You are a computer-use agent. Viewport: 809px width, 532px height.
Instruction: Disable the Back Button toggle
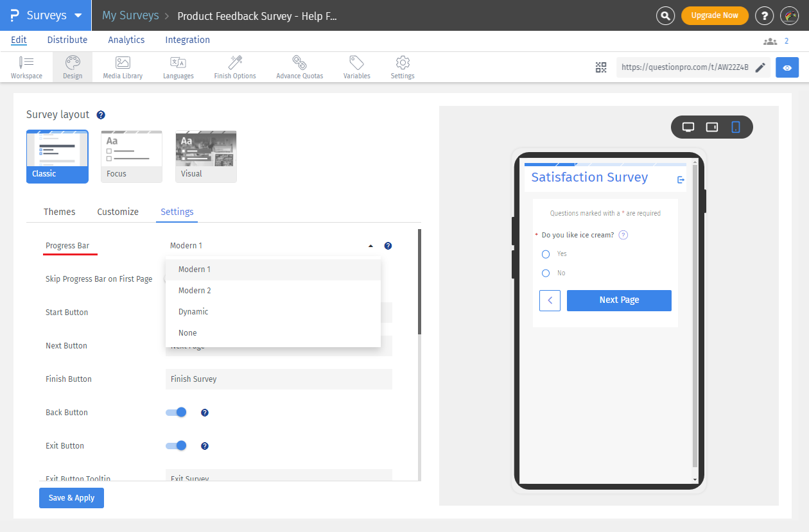click(175, 412)
